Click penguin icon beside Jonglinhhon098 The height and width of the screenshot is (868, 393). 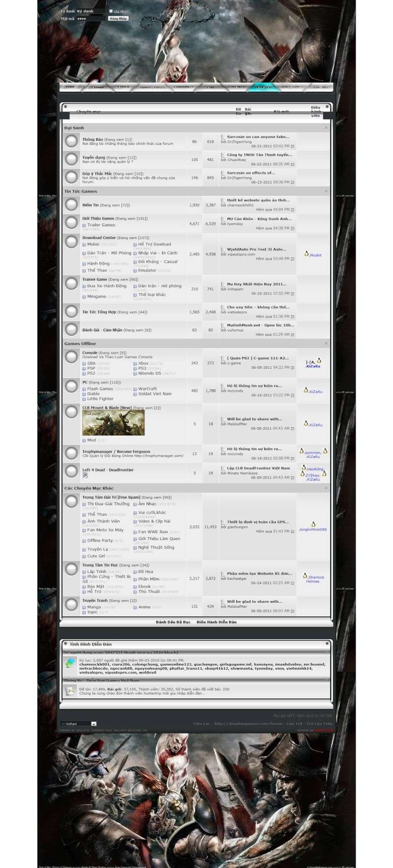click(313, 524)
